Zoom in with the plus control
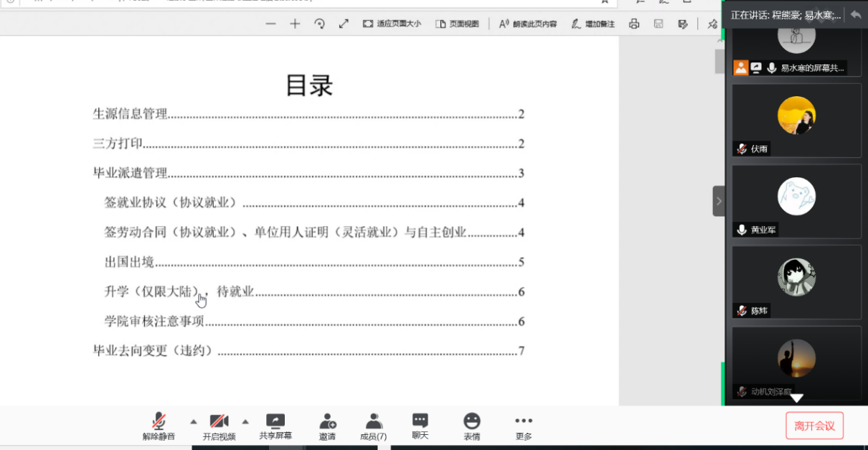 [295, 23]
